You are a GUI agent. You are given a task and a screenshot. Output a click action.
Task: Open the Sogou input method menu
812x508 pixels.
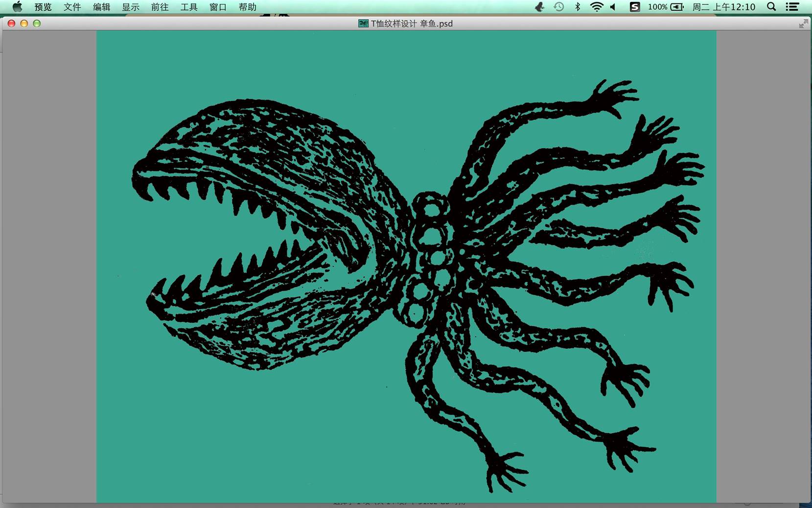click(634, 7)
